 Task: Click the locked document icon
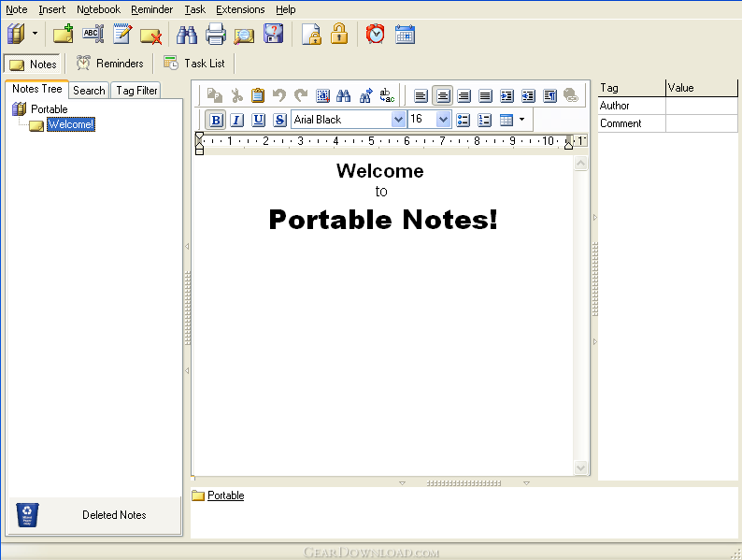click(311, 34)
